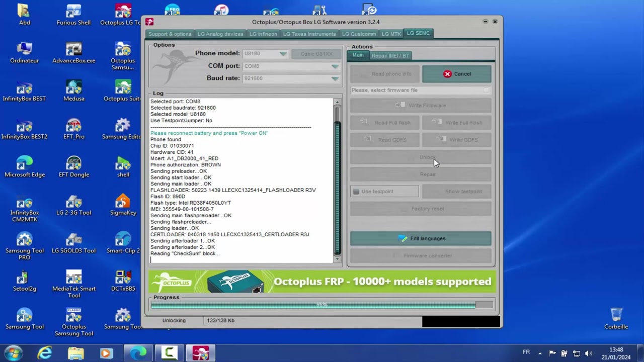This screenshot has height=362, width=644.
Task: Open the Phone model dropdown
Action: point(283,54)
